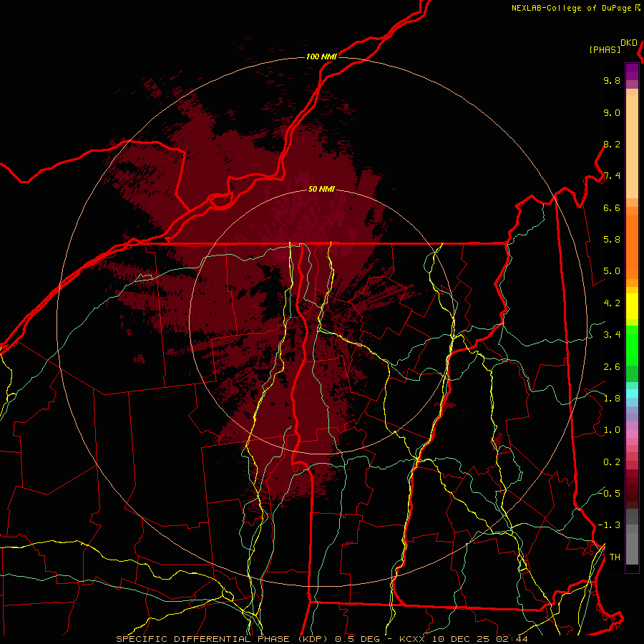Select the 9.8 value on color scale
Screen dimensions: 644x644
coord(612,81)
